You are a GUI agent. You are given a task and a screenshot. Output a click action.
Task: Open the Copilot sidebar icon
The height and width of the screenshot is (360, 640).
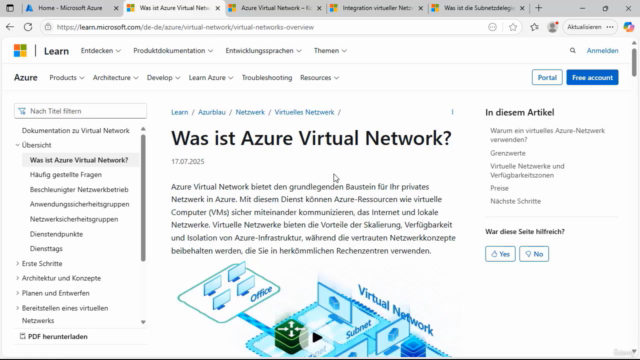[x=629, y=27]
